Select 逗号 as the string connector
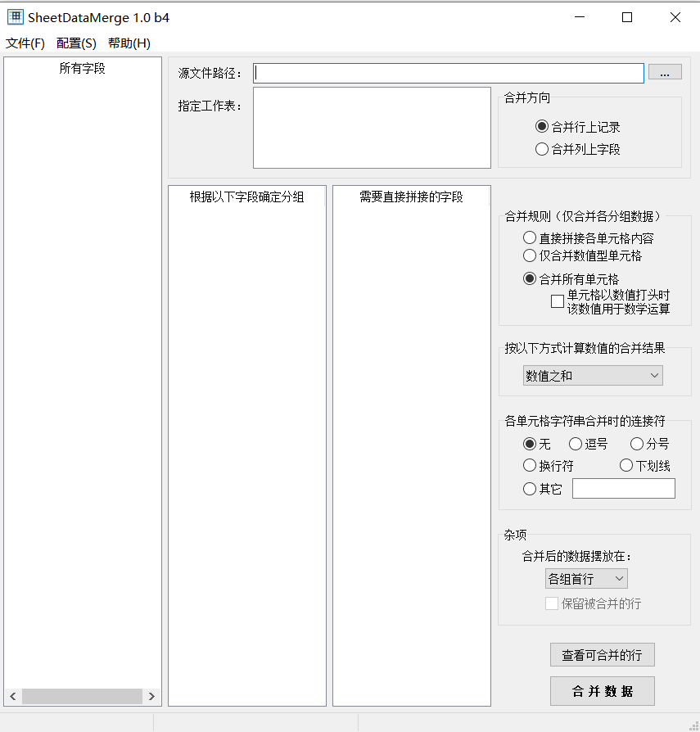 pos(576,444)
